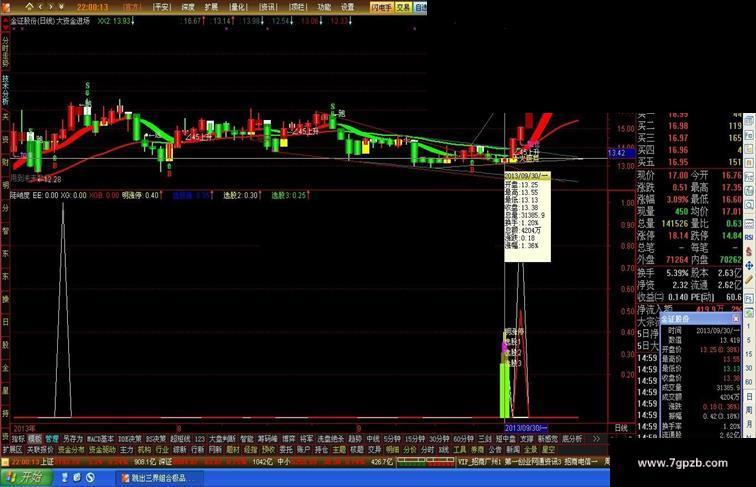This screenshot has height=487, width=756.
Task: Open 公告 in the bottom function bar
Action: (x=495, y=449)
